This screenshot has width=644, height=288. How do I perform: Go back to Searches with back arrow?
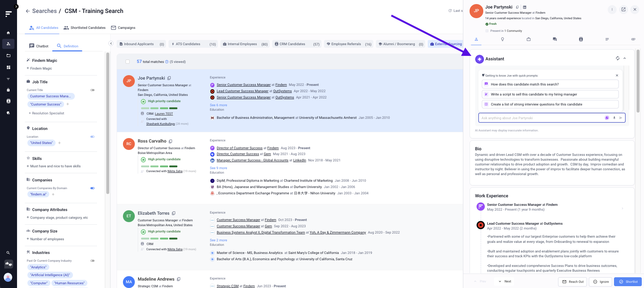(x=28, y=11)
